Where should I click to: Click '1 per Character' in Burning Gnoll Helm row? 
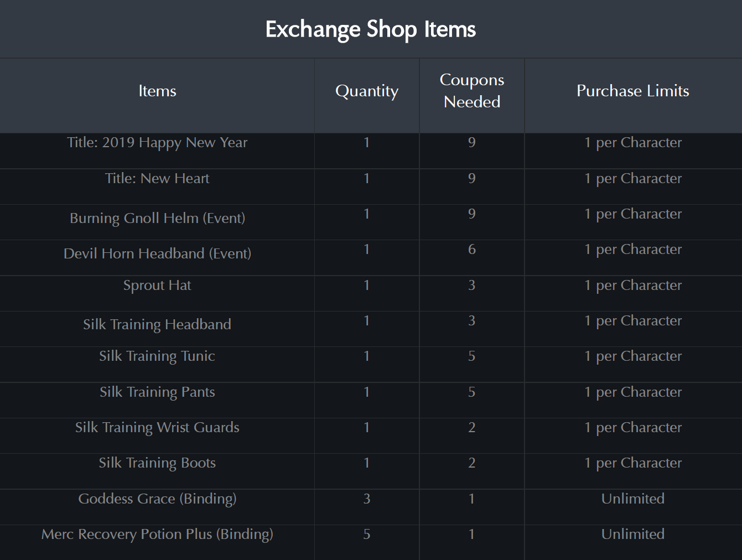click(633, 214)
